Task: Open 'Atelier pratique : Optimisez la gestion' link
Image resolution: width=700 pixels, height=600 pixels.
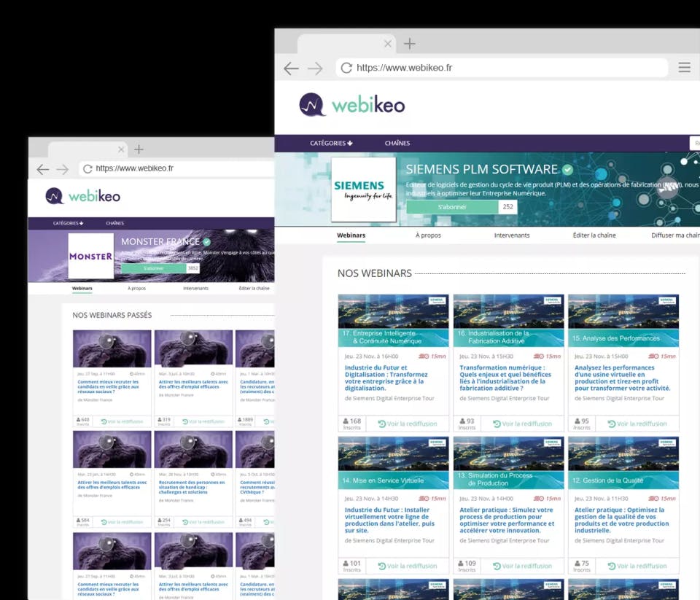Action: coord(621,520)
